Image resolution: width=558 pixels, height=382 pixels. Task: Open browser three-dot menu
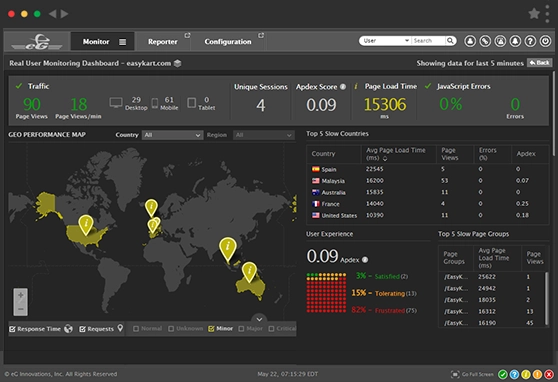coord(547,14)
